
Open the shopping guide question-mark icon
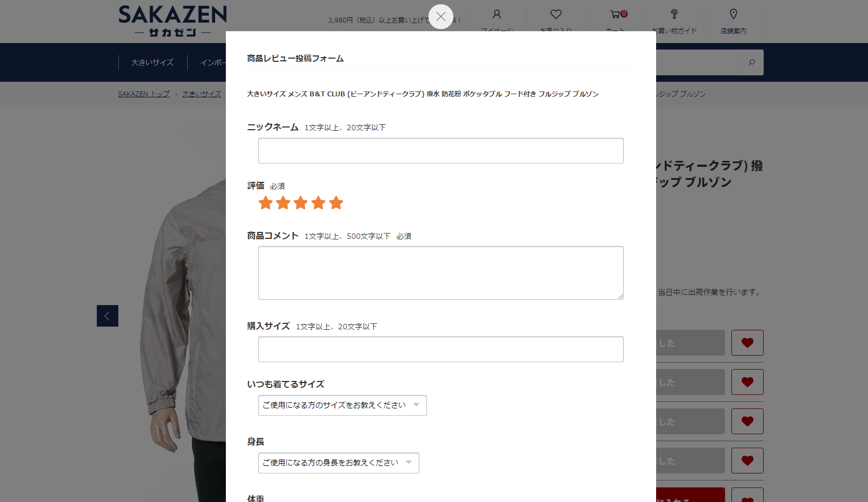click(x=674, y=15)
